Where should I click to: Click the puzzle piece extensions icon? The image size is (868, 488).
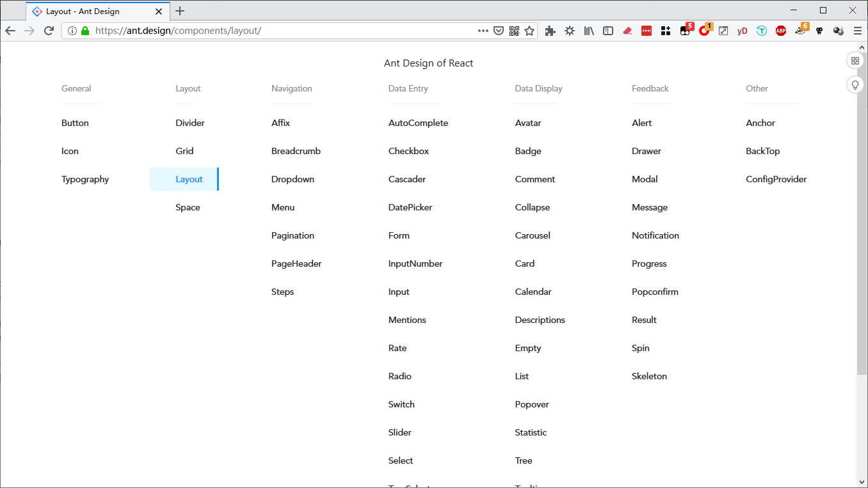550,31
